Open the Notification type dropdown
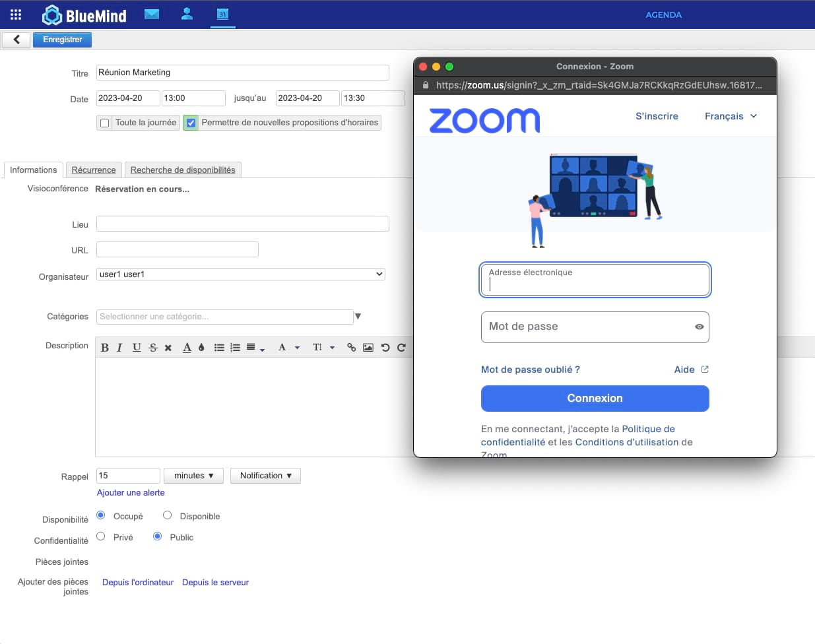Viewport: 815px width, 644px height. [265, 476]
